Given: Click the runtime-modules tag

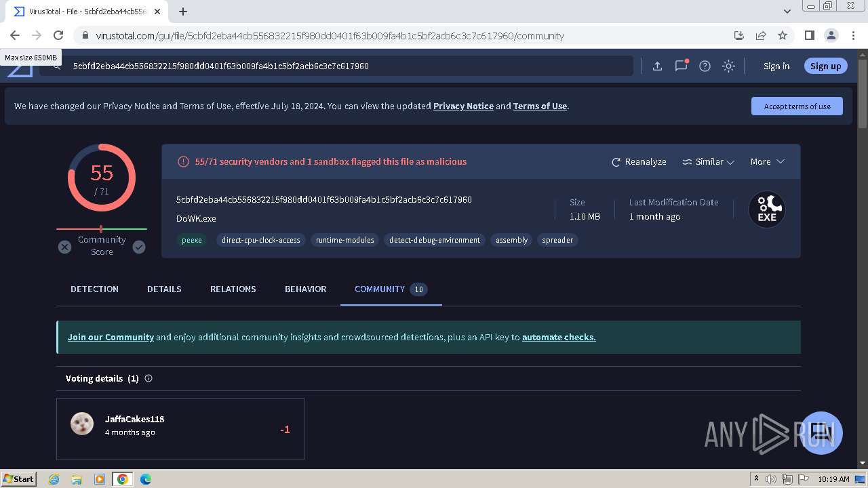Looking at the screenshot, I should pyautogui.click(x=345, y=240).
